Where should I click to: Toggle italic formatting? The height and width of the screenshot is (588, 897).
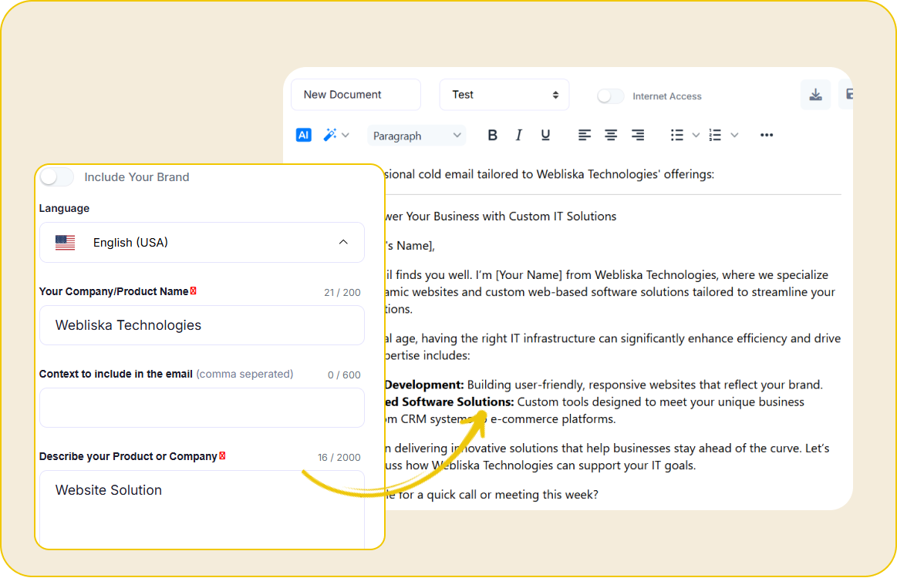519,136
